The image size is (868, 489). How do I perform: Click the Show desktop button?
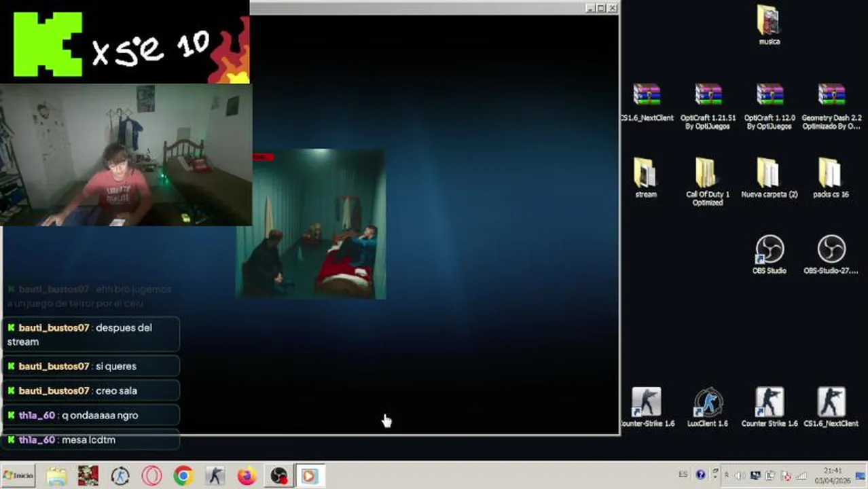coord(860,475)
